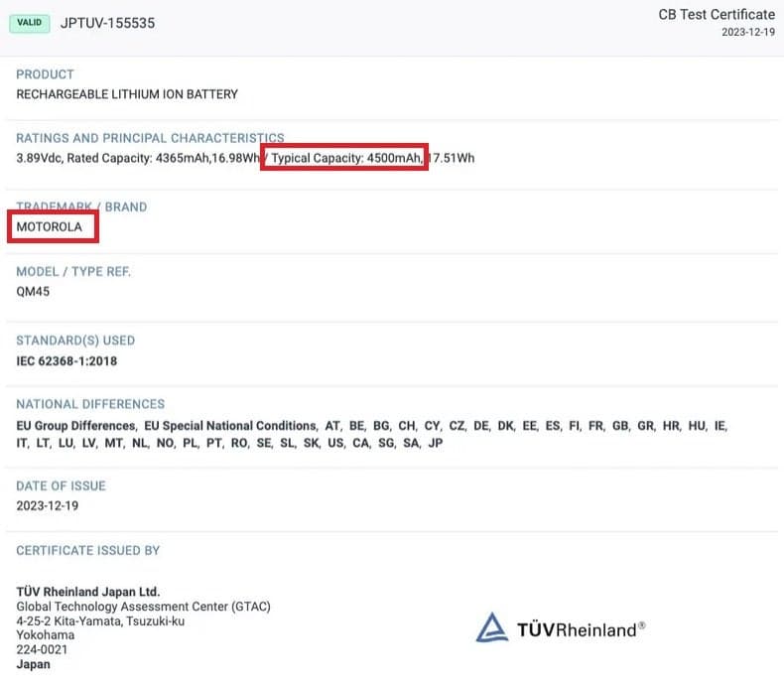
Task: Click the TÜV Rheinland triangle logo icon
Action: tap(492, 628)
